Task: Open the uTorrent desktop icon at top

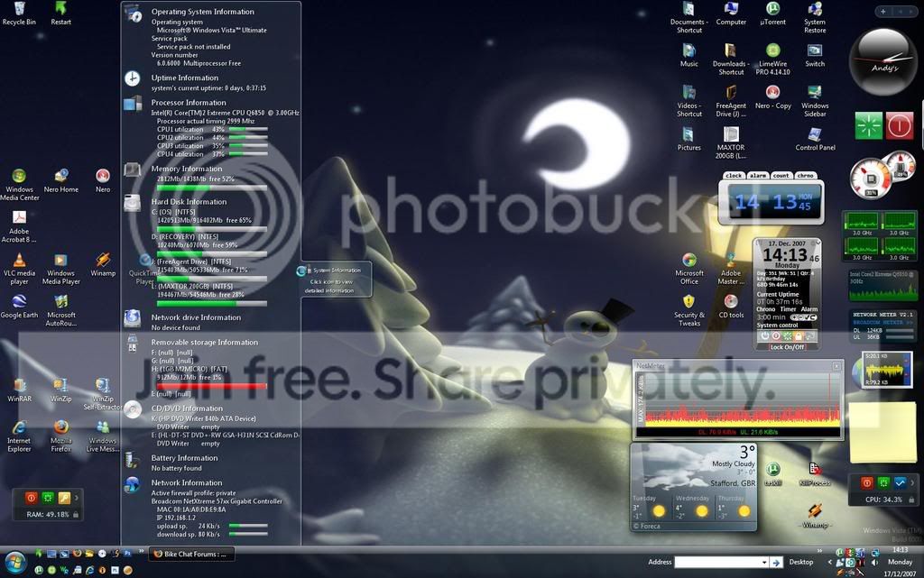Action: click(x=772, y=14)
